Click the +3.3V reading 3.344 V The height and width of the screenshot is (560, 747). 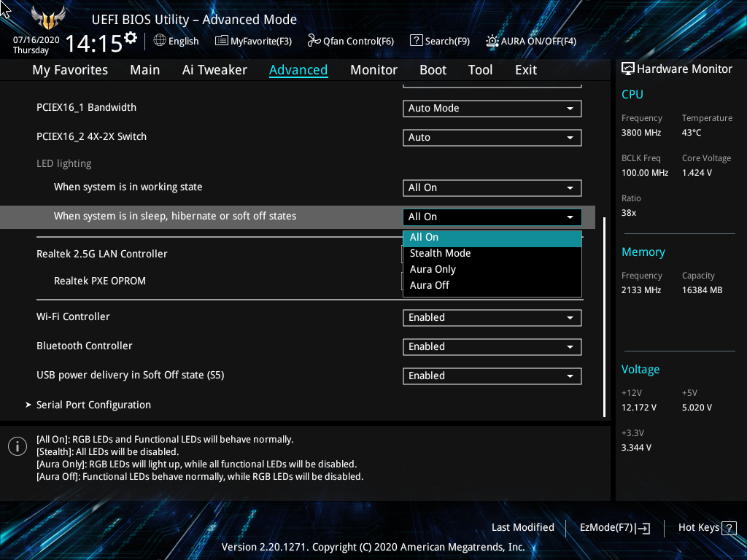636,448
